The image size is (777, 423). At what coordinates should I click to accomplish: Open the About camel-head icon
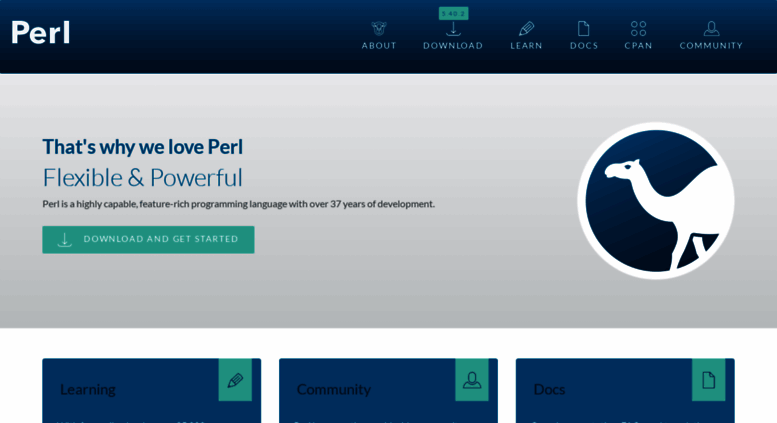coord(379,28)
